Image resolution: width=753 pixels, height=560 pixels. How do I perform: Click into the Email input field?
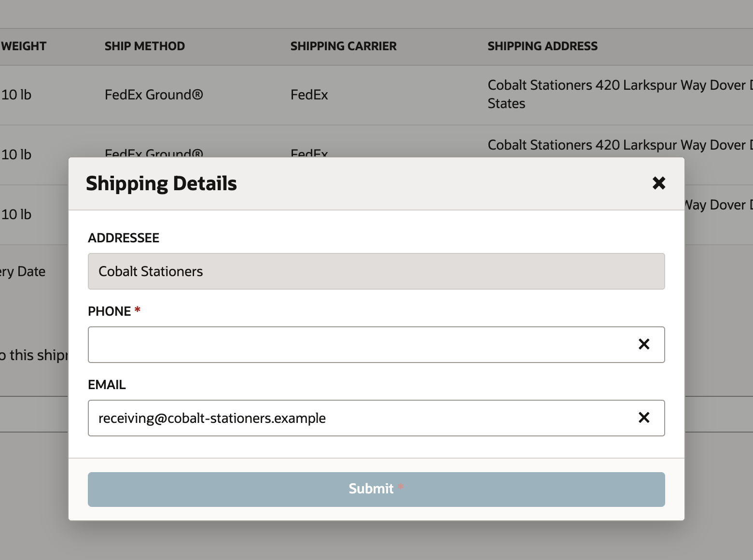pyautogui.click(x=376, y=418)
